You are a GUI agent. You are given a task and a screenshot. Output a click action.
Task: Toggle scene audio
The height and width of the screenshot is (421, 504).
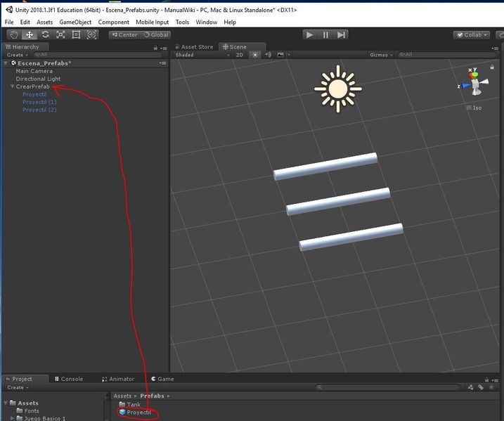pyautogui.click(x=268, y=55)
